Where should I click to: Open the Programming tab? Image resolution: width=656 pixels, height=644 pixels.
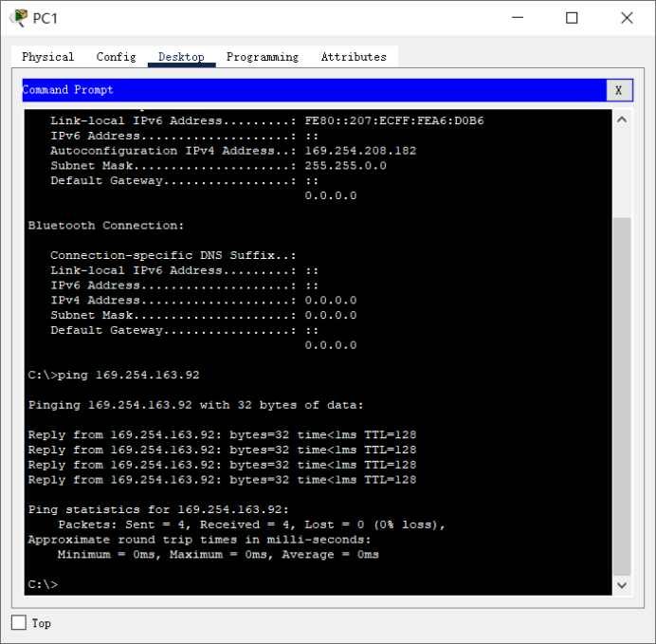coord(263,57)
